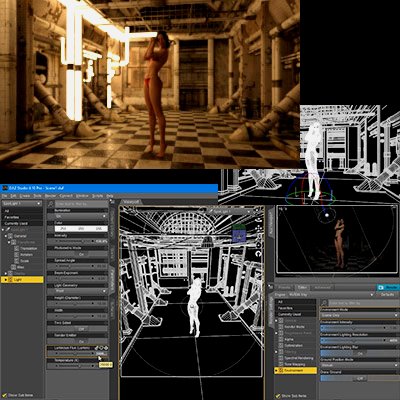Open the SpotLight 1 node selector dropdown
This screenshot has width=400, height=400.
(22, 203)
